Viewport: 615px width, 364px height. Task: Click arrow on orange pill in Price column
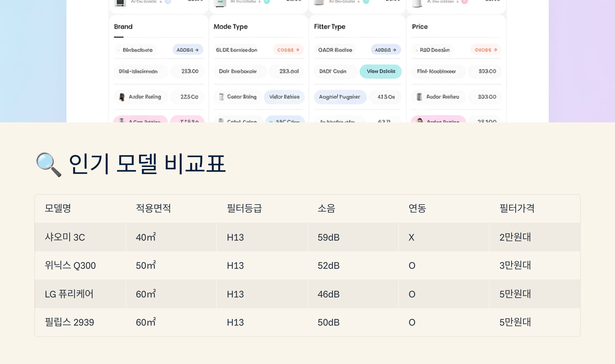(x=496, y=50)
